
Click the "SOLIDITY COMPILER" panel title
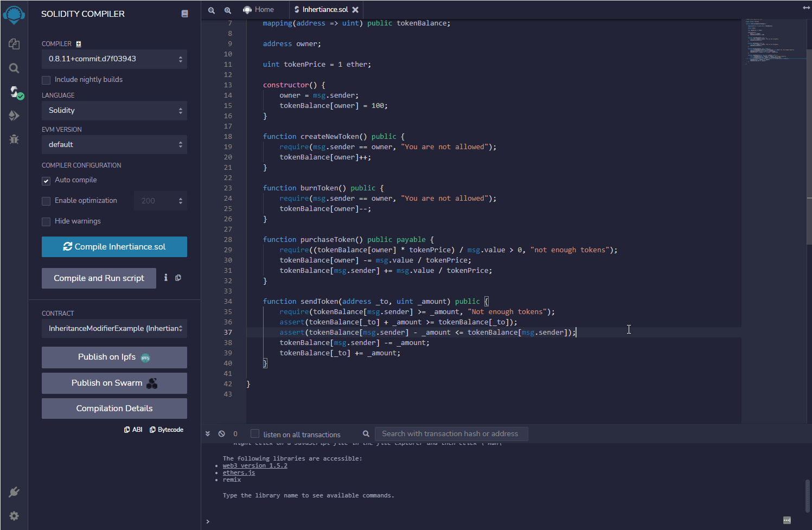pyautogui.click(x=83, y=14)
